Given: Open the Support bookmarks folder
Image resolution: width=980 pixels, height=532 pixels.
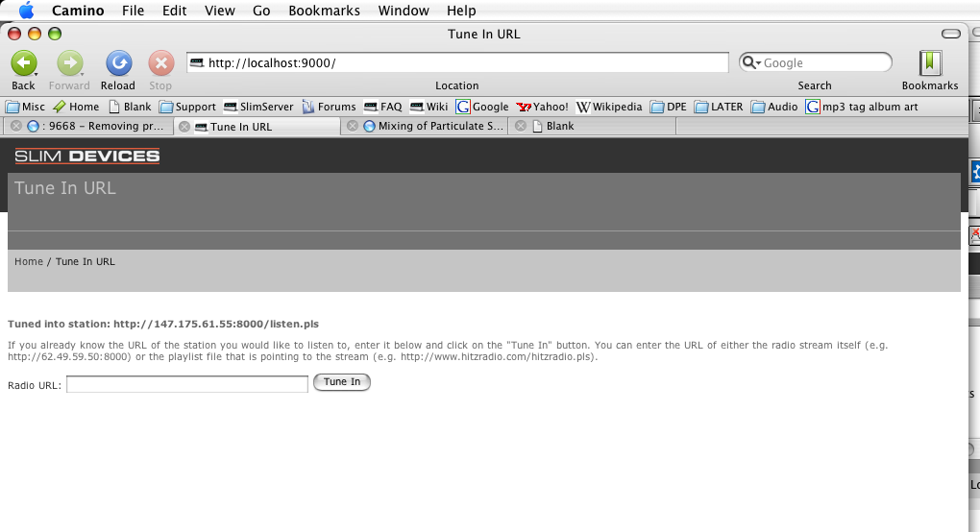Looking at the screenshot, I should pyautogui.click(x=187, y=107).
